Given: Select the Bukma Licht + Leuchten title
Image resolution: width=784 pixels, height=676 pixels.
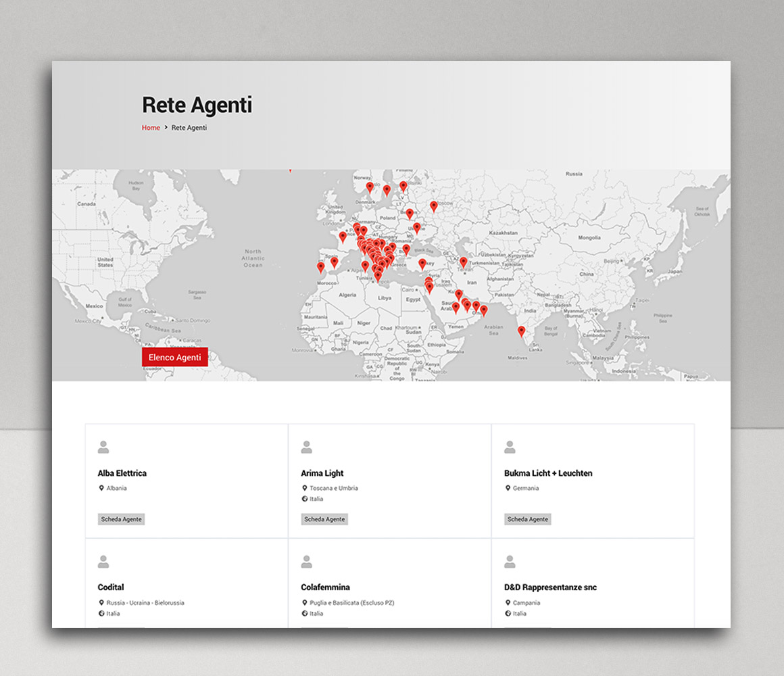Looking at the screenshot, I should click(548, 473).
